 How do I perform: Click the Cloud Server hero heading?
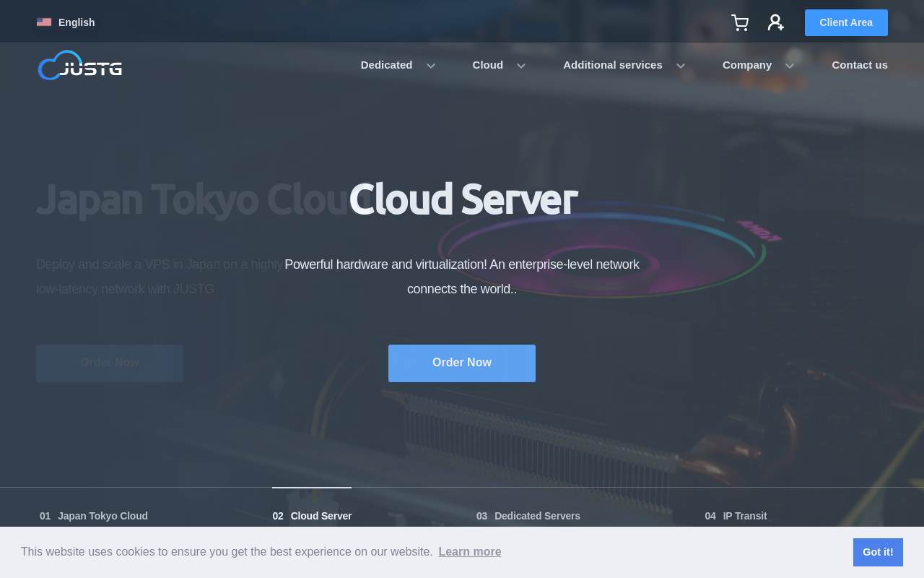point(463,199)
